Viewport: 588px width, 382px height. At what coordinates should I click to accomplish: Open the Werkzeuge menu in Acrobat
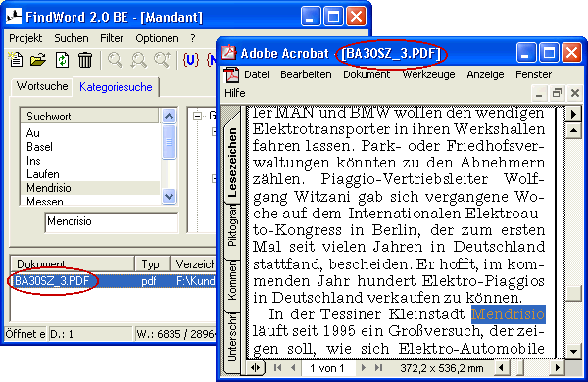click(x=428, y=74)
